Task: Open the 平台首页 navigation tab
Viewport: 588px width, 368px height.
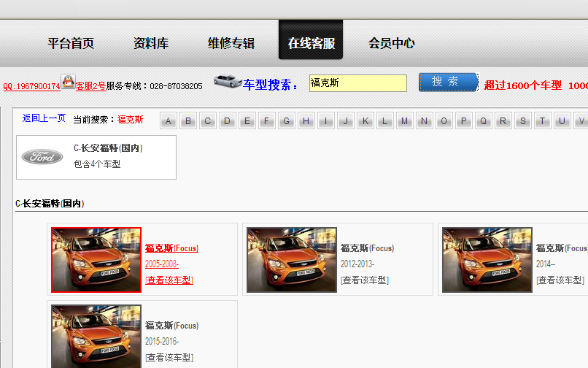Action: (71, 43)
